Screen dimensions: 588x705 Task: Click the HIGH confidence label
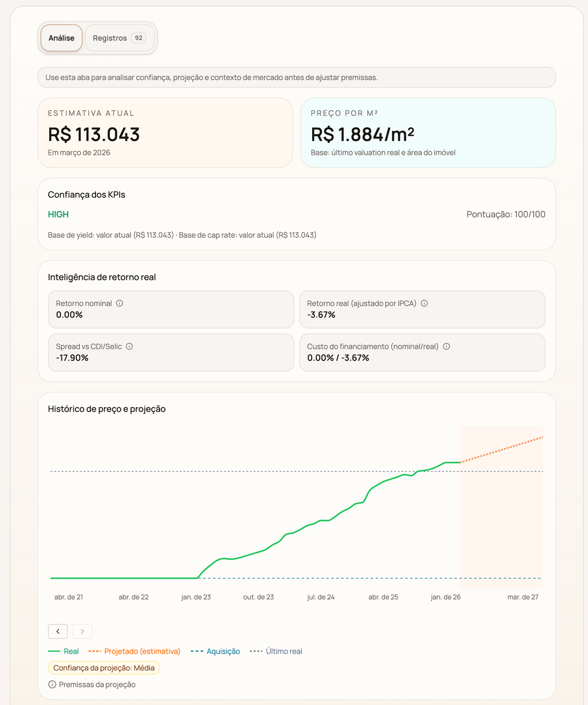coord(58,214)
